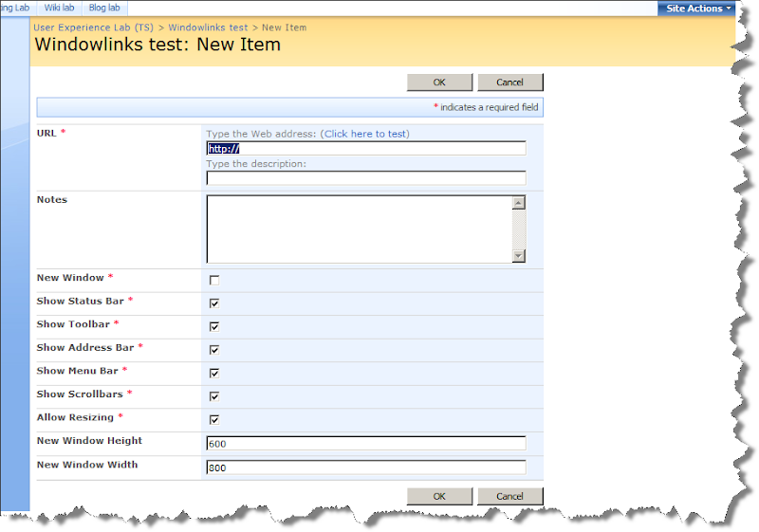Image resolution: width=759 pixels, height=532 pixels.
Task: Switch to the Blog lab tab
Action: click(104, 8)
